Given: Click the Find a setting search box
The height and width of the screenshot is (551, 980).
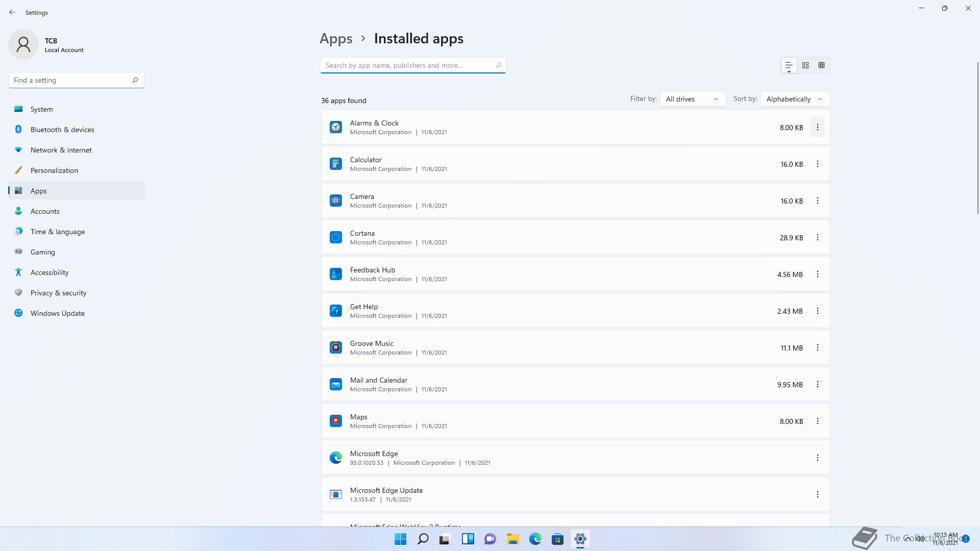Looking at the screenshot, I should tap(77, 80).
